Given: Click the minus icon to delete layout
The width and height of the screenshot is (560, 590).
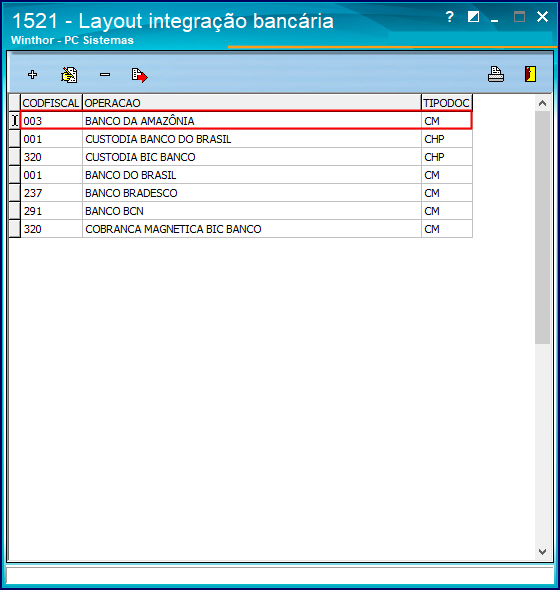Looking at the screenshot, I should 105,75.
